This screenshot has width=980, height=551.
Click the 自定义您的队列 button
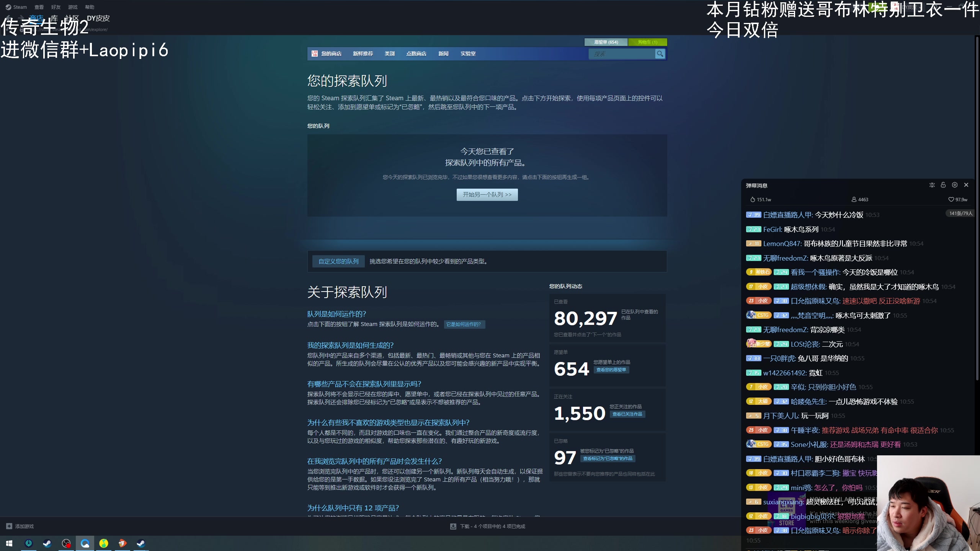pos(338,261)
